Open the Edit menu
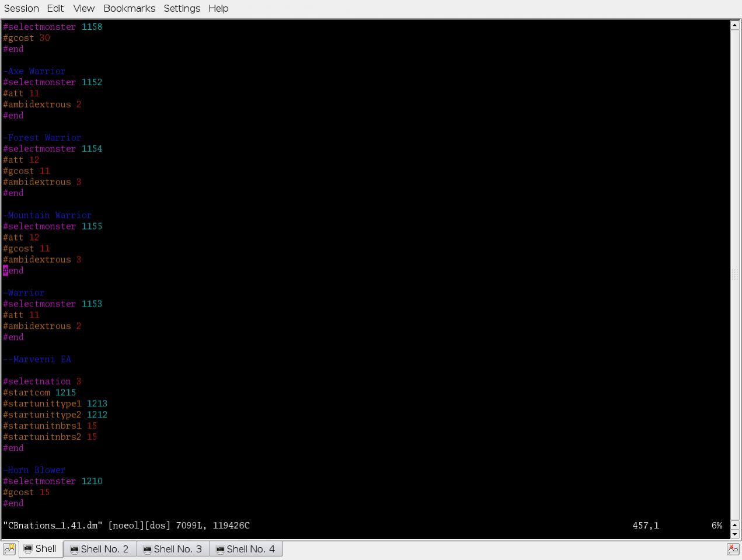The width and height of the screenshot is (742, 560). pos(55,8)
